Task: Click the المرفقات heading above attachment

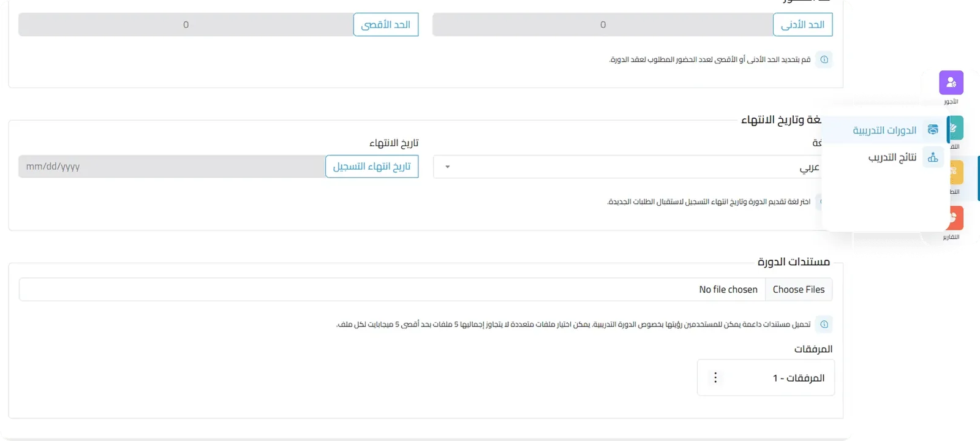Action: pos(813,349)
